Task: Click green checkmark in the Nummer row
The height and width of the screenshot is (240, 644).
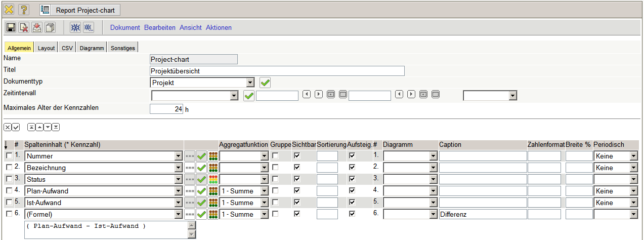Action: point(201,156)
